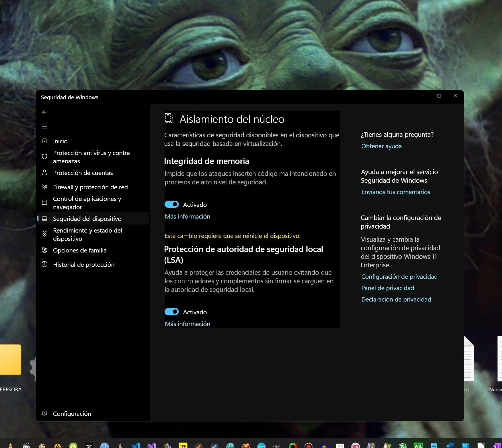502x448 pixels.
Task: Select Seguridad del dispositivo in sidebar
Action: [x=93, y=219]
